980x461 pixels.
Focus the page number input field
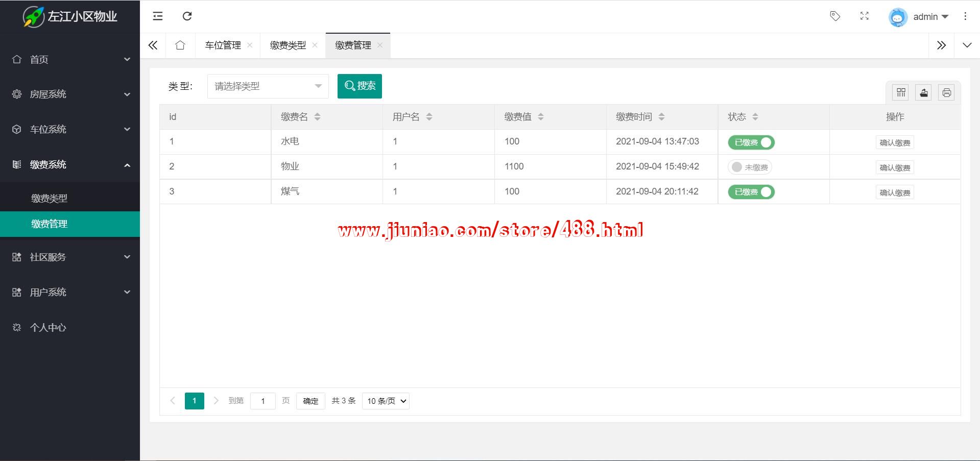pyautogui.click(x=263, y=401)
